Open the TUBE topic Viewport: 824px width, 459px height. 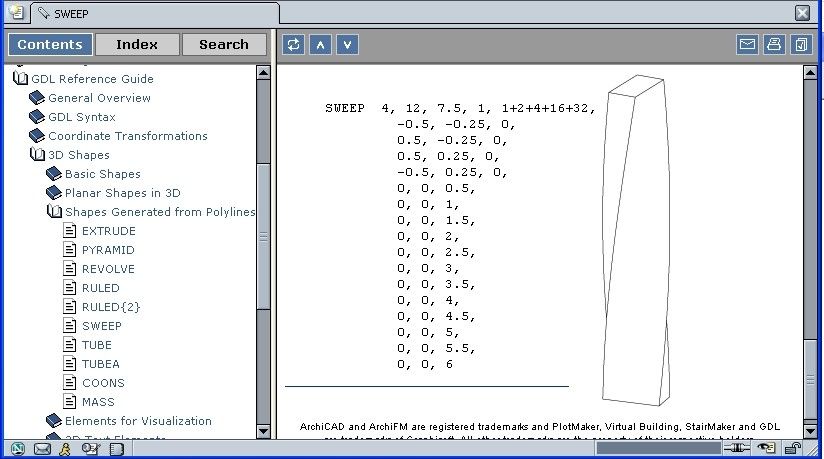coord(97,344)
